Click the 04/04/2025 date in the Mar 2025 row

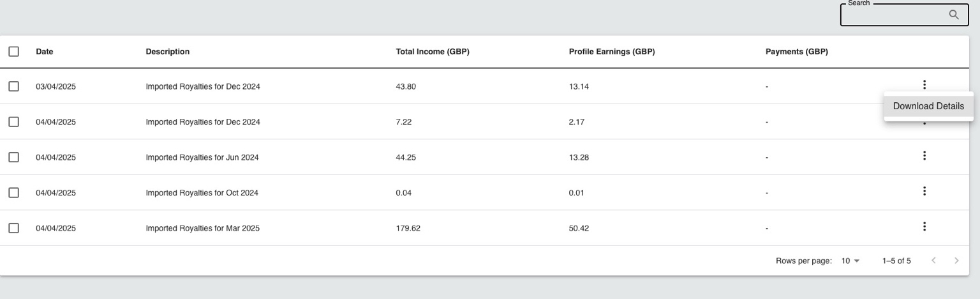56,228
